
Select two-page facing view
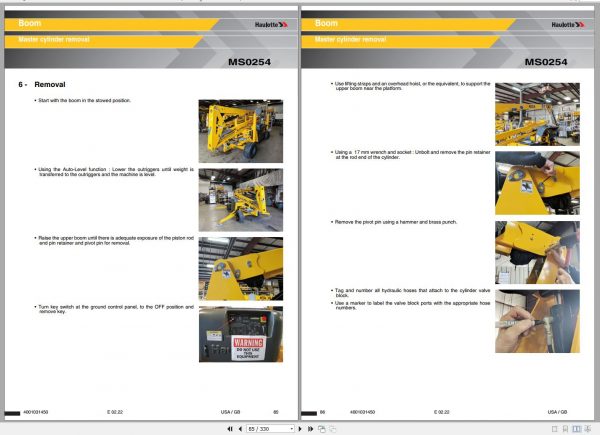point(576,429)
